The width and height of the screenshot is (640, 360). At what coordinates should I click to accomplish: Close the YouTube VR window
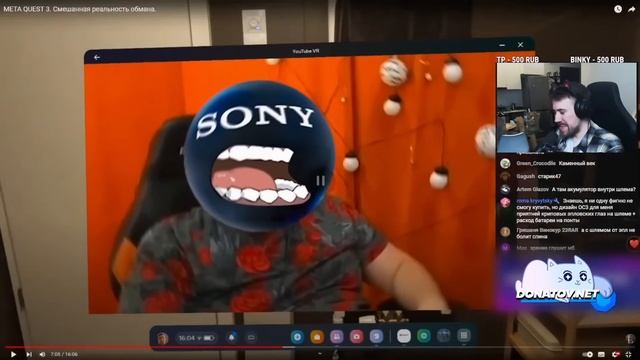click(520, 44)
